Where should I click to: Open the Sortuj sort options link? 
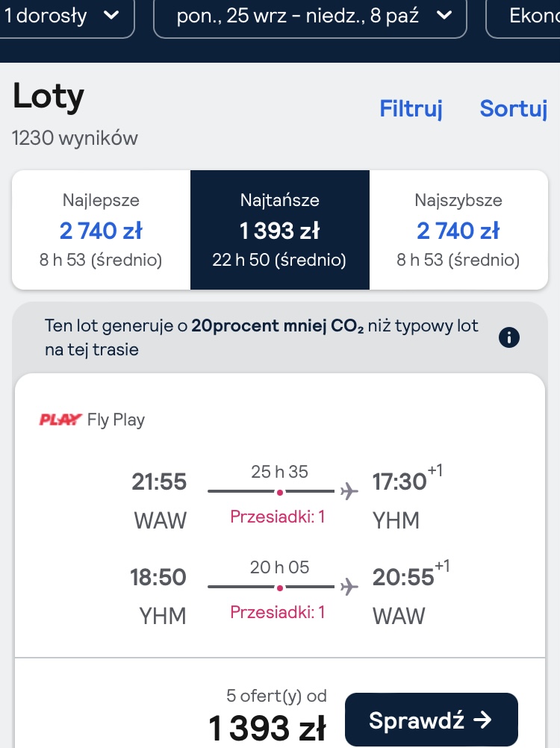tap(514, 108)
